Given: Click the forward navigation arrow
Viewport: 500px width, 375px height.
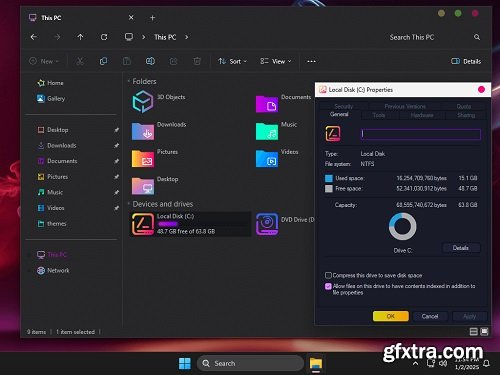Looking at the screenshot, I should (x=57, y=37).
